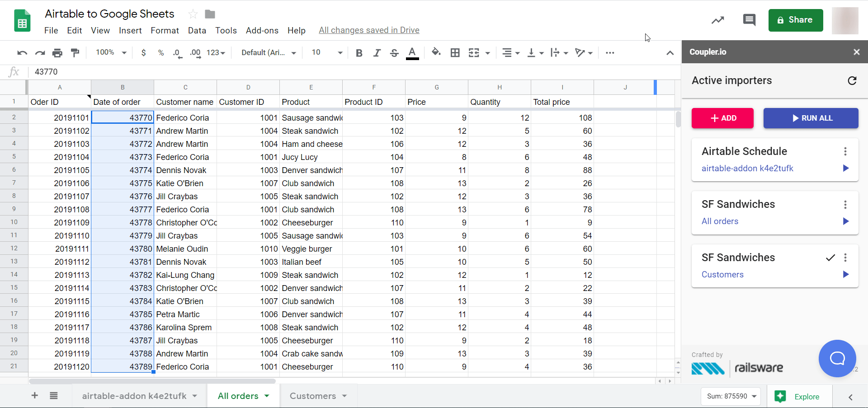Click the formula bar input
Image resolution: width=868 pixels, height=408 pixels.
(355, 72)
